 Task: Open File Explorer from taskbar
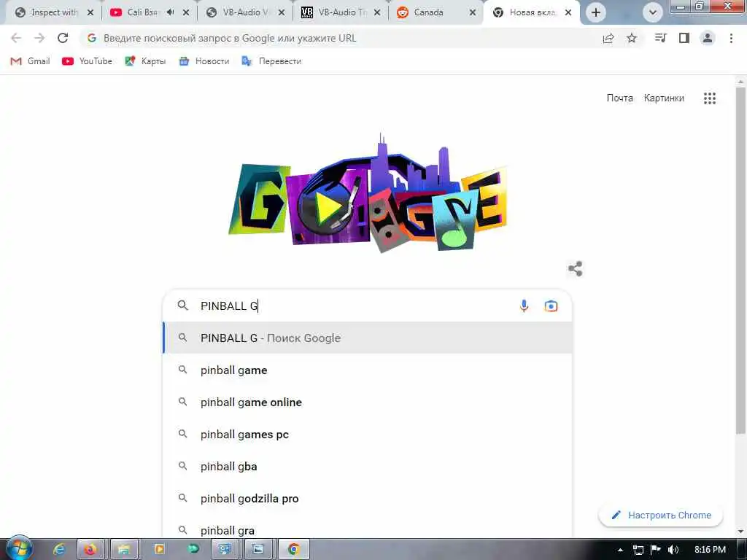coord(124,549)
